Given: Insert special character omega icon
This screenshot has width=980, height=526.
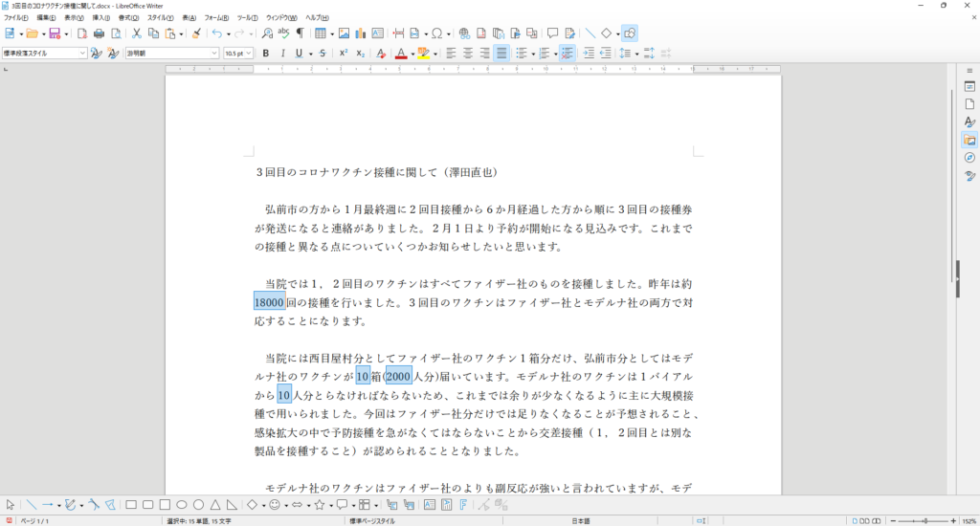Looking at the screenshot, I should point(436,33).
